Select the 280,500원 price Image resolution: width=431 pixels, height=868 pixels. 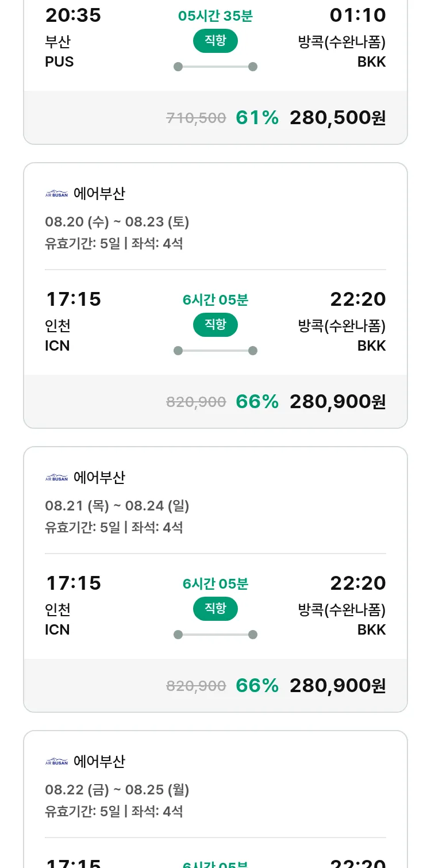337,118
